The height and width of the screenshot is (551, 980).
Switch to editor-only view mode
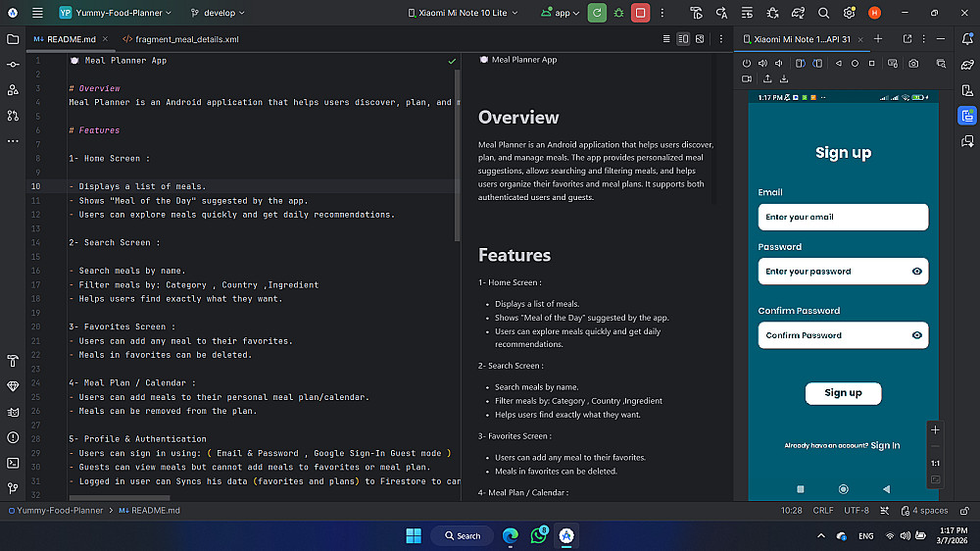pos(666,39)
